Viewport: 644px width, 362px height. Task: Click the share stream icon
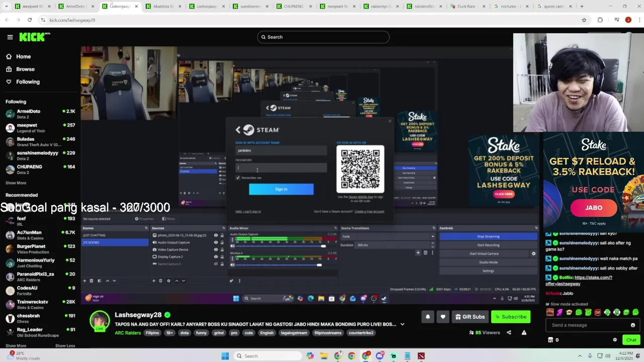click(509, 332)
